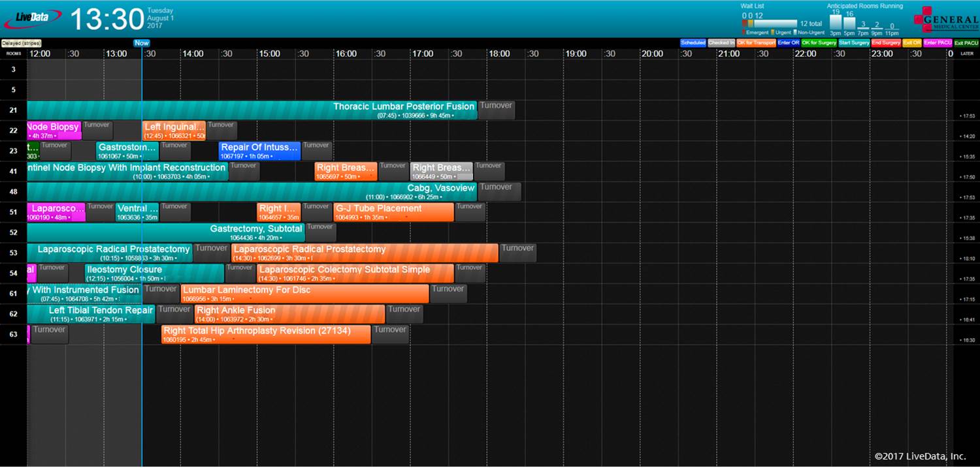Viewport: 980px width, 468px height.
Task: Click the End Surgery legend chip
Action: tap(886, 42)
